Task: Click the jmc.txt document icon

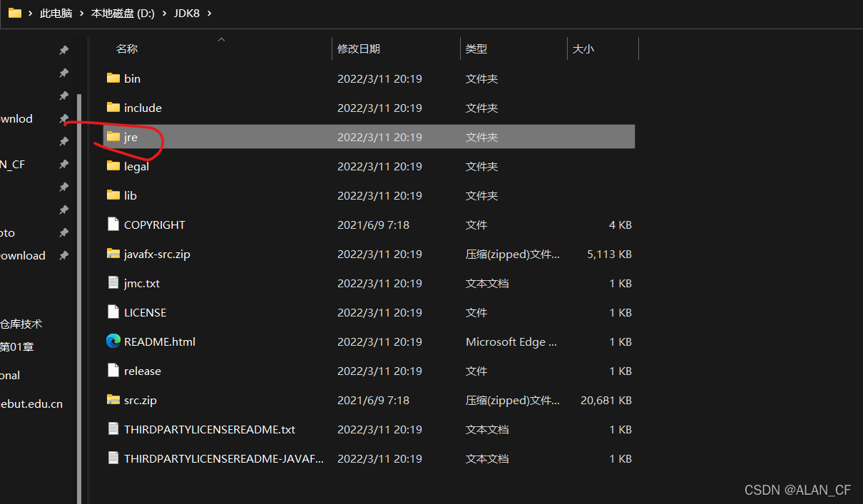Action: coord(113,283)
